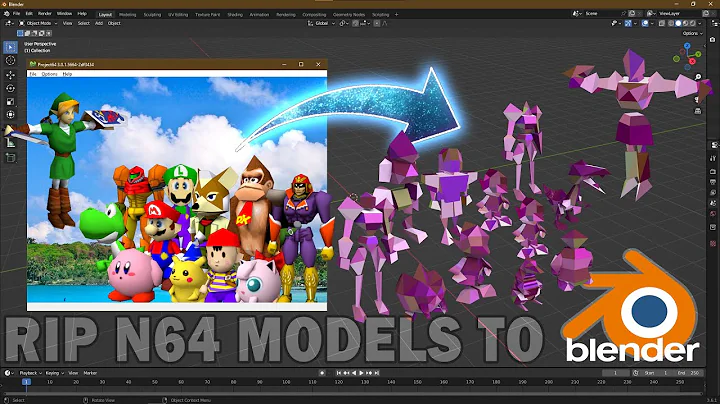Select the Move tool
The height and width of the screenshot is (404, 720).
click(x=11, y=75)
